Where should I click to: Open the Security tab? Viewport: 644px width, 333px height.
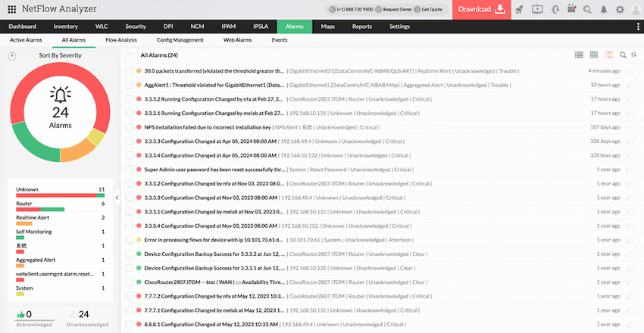coord(136,26)
